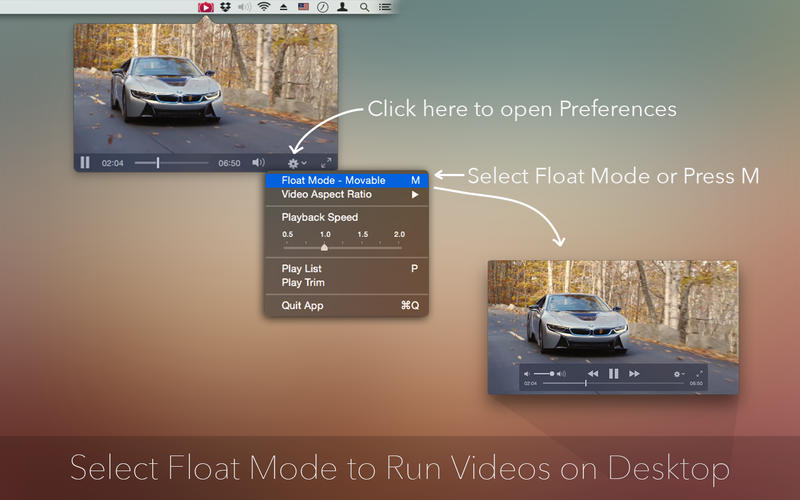Click elapsed time 02:04 in the menu bar player
This screenshot has width=800, height=500.
[112, 163]
